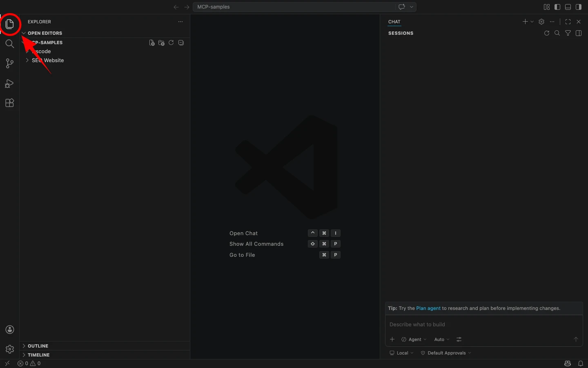Open the Search view in activity bar
Screen dimensions: 588x368
(x=10, y=44)
